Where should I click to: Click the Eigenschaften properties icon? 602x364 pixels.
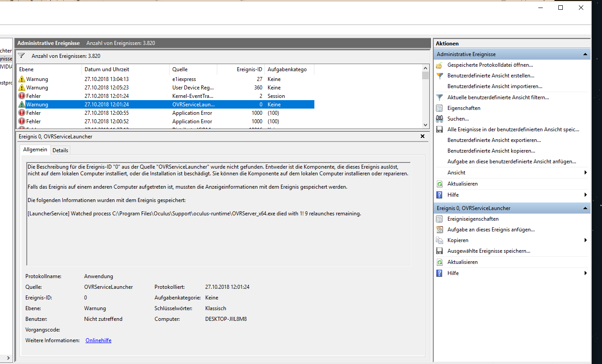click(x=439, y=108)
